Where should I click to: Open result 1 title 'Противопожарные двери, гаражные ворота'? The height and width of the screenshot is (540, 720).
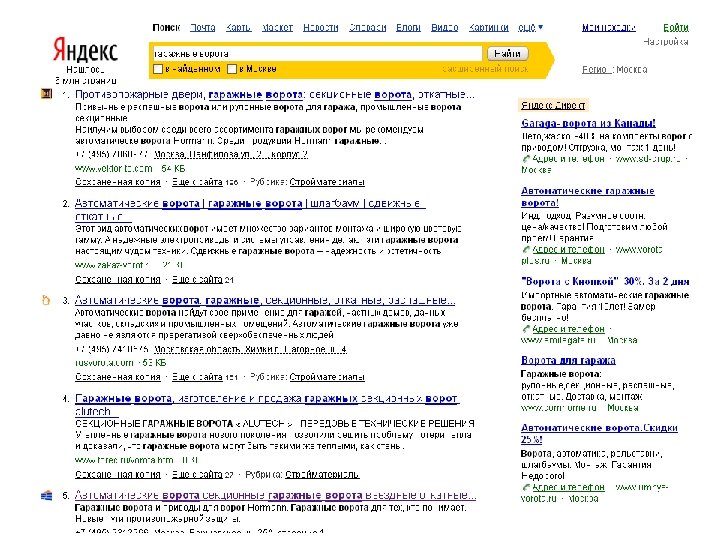[275, 95]
